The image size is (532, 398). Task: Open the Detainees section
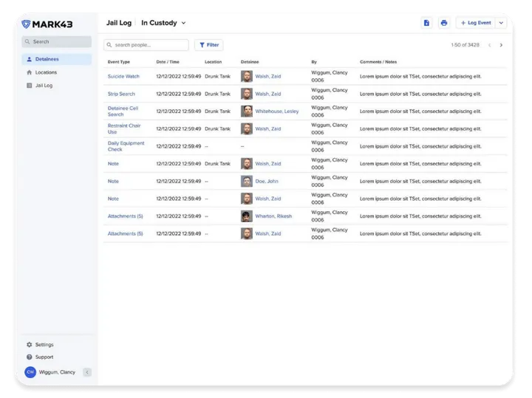tap(57, 59)
